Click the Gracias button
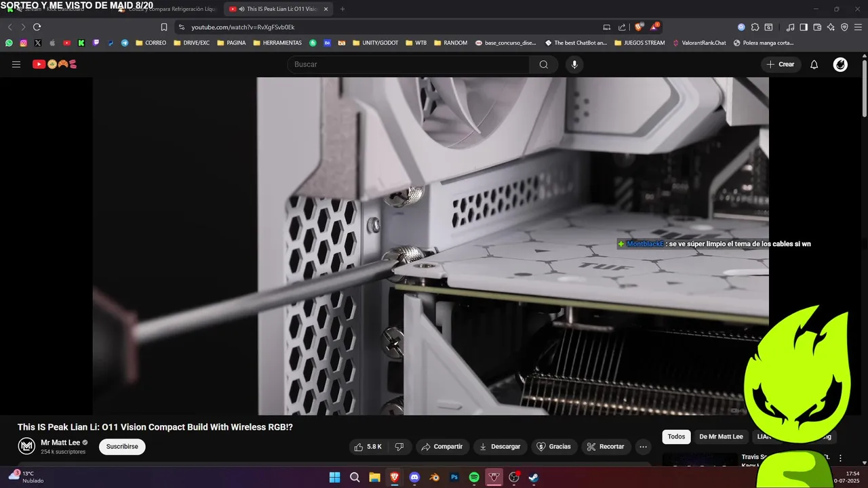The image size is (868, 488). [554, 447]
